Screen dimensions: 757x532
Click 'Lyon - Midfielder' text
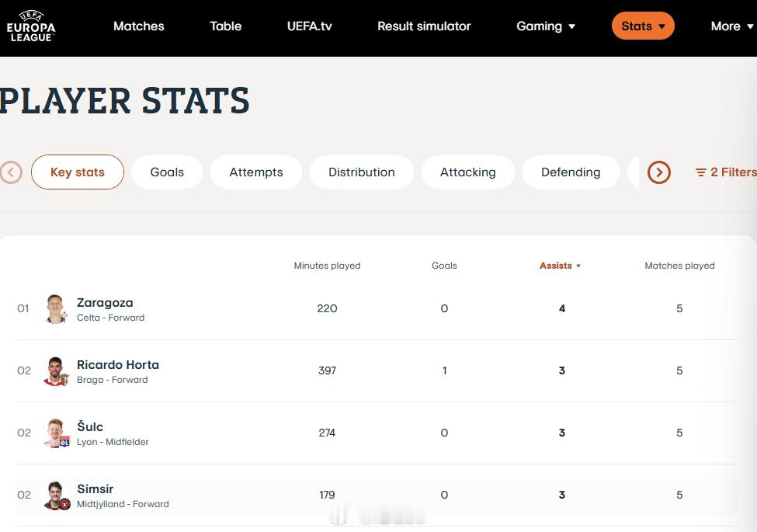[113, 442]
